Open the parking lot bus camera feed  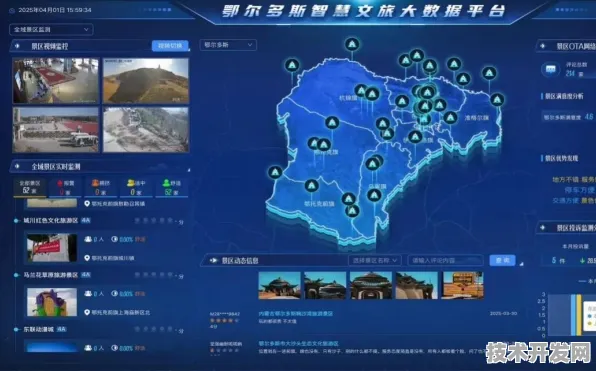(56, 130)
